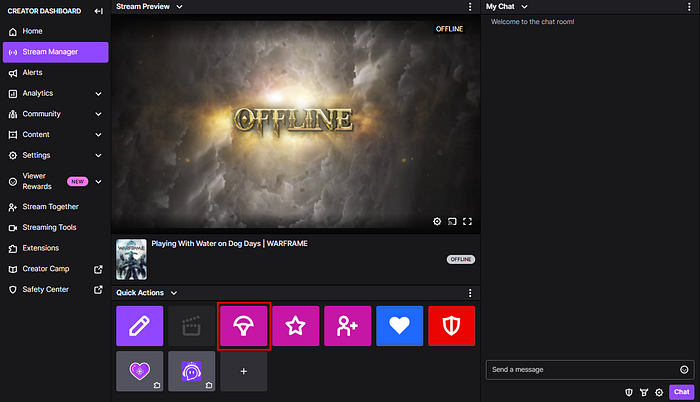
Task: Click the OFFLINE status pill
Action: click(x=461, y=260)
